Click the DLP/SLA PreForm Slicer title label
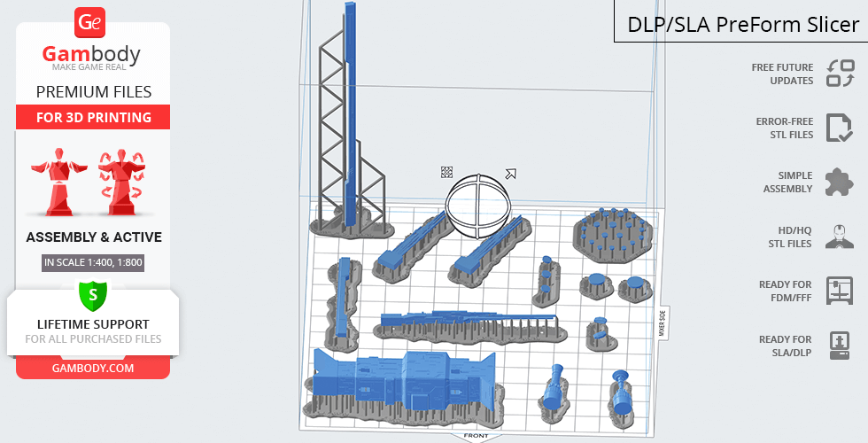Viewport: 868px width, 443px height. (742, 25)
